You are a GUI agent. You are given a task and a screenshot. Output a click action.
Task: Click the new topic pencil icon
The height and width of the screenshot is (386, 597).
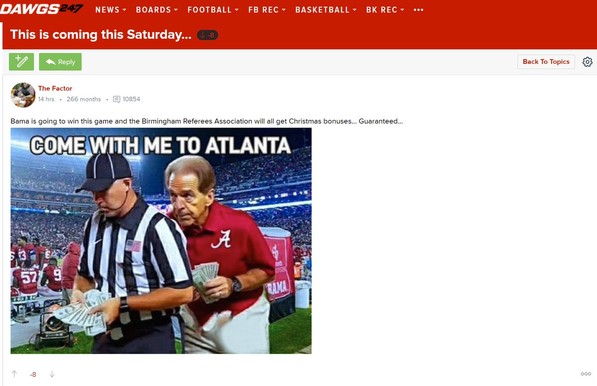pyautogui.click(x=21, y=62)
